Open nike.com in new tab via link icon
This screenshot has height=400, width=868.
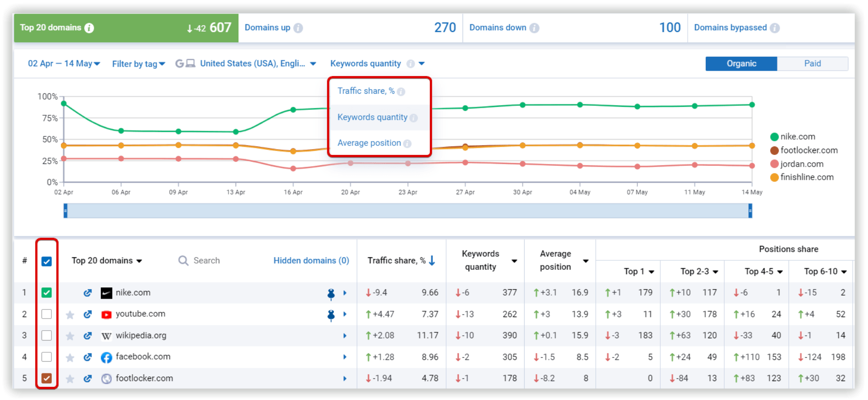point(87,293)
